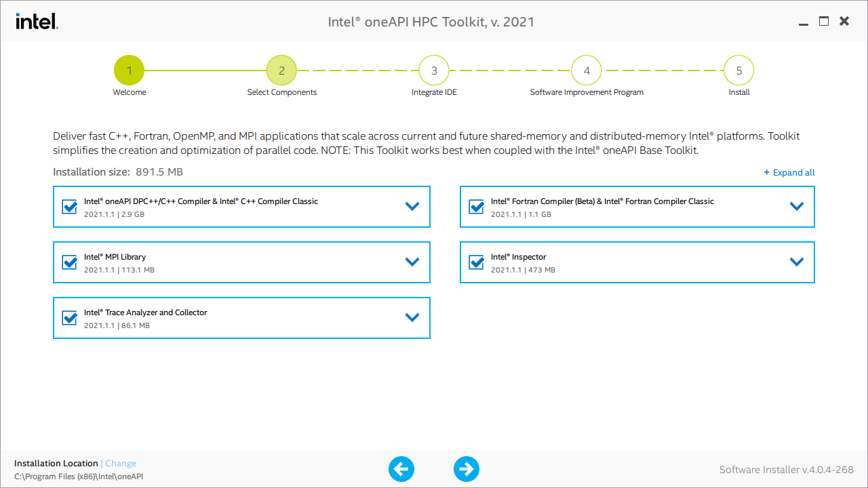
Task: Click the Select Components step indicator
Action: [282, 70]
